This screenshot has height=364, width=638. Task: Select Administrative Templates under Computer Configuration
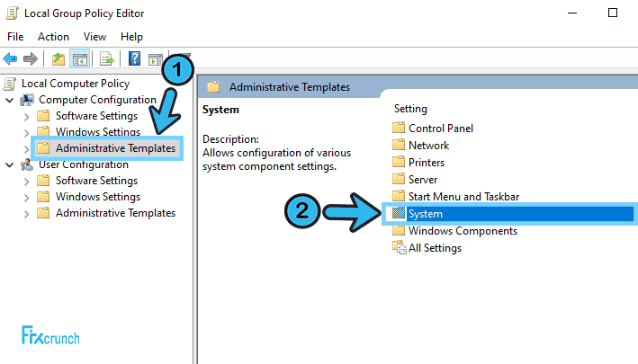click(x=115, y=148)
